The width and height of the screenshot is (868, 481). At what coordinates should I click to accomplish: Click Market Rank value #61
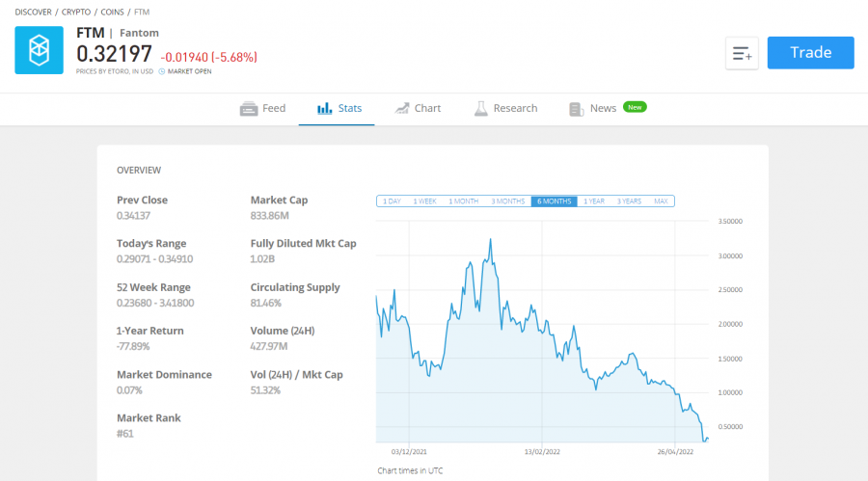click(x=124, y=434)
